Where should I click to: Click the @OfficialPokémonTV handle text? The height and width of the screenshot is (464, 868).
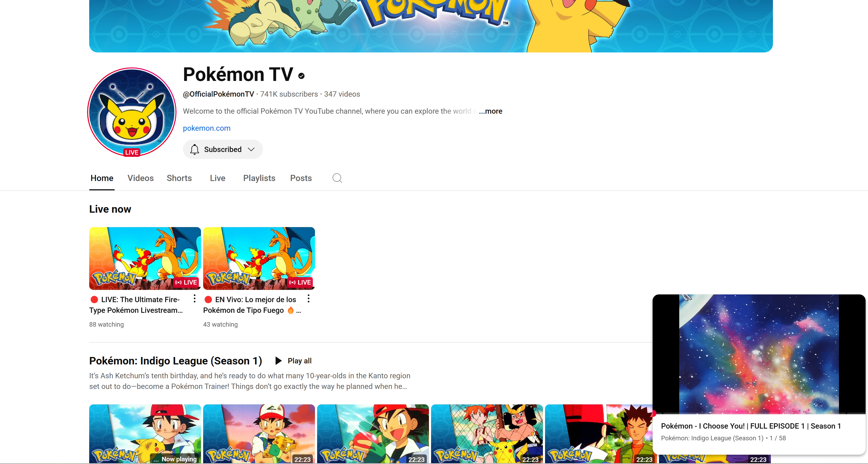pyautogui.click(x=218, y=94)
